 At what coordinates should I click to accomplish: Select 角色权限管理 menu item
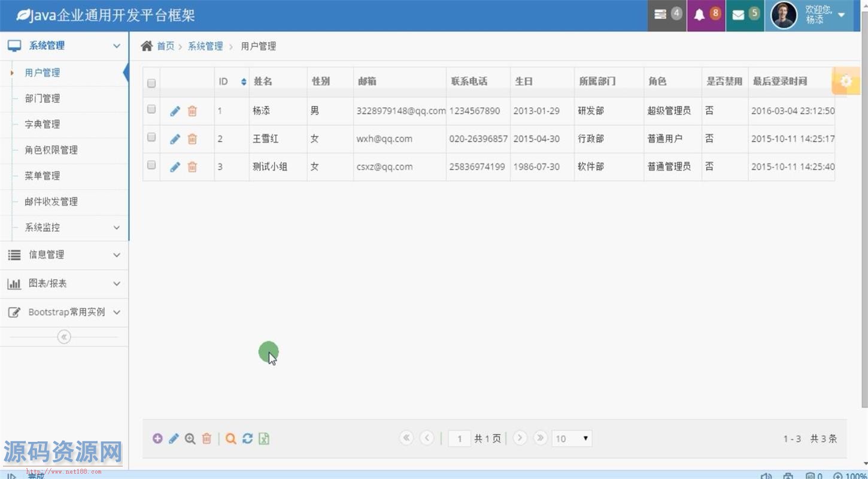pyautogui.click(x=51, y=150)
